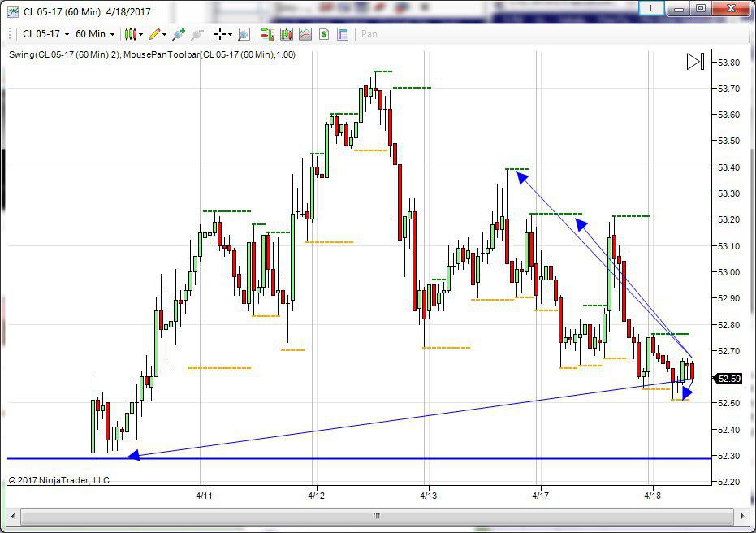This screenshot has height=533, width=756.
Task: Expand the drawing tools dropdown arrow
Action: 164,35
